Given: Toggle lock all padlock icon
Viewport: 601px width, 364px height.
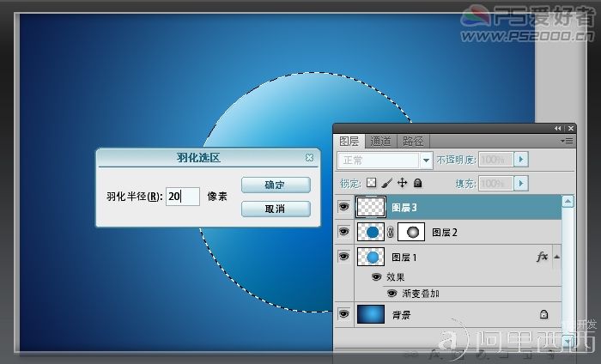Looking at the screenshot, I should [x=418, y=183].
